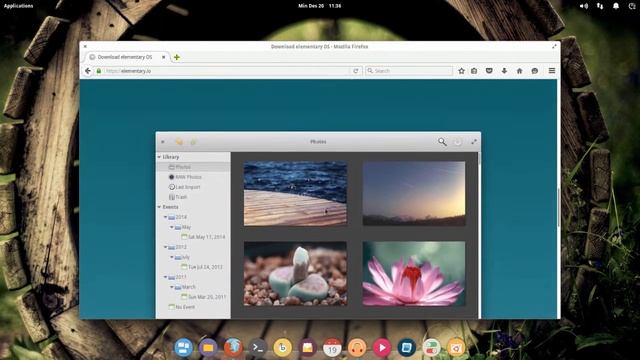Open a new tab with the plus button
Image resolution: width=640 pixels, height=360 pixels.
177,57
